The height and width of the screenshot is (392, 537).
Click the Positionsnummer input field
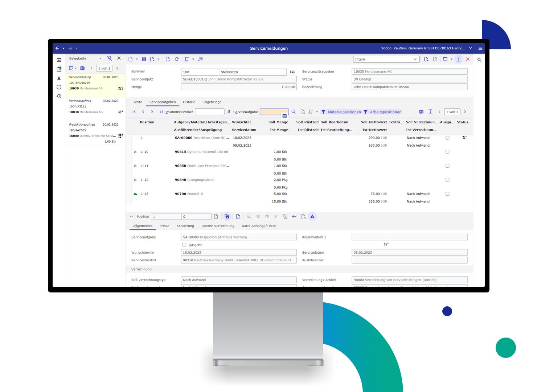tap(210, 112)
